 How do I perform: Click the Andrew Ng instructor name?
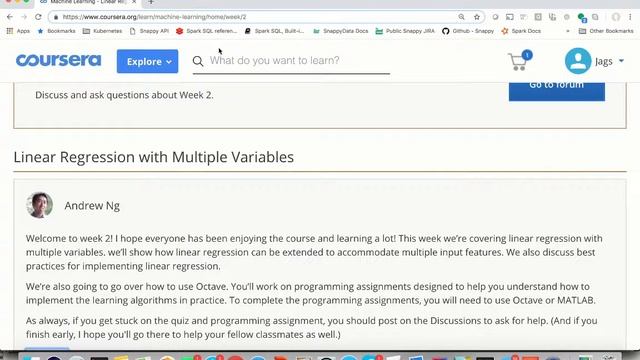[x=92, y=206]
